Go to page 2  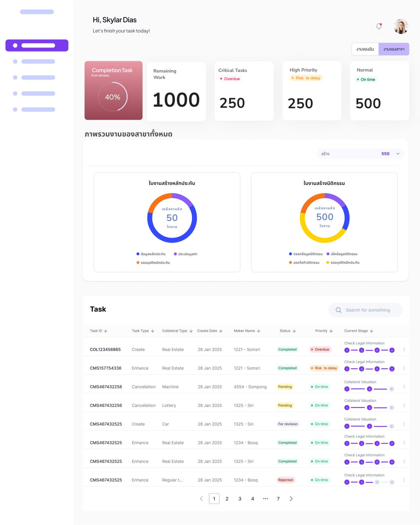point(227,498)
